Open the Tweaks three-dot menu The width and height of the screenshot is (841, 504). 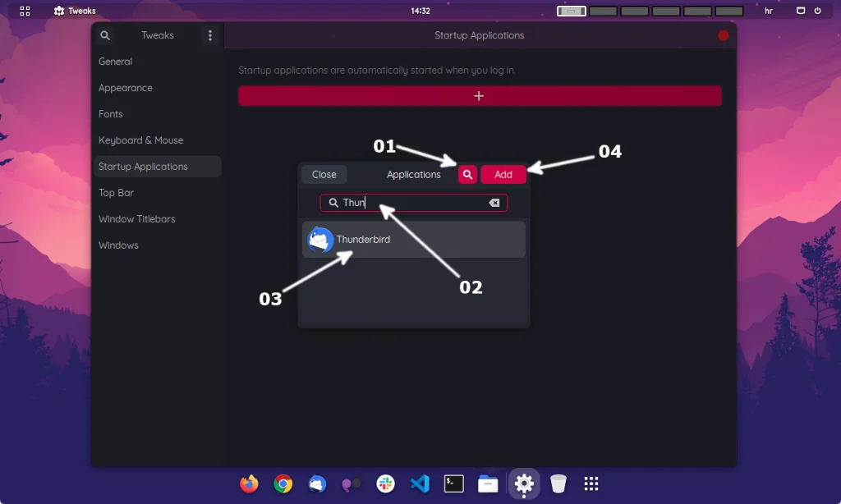(209, 35)
